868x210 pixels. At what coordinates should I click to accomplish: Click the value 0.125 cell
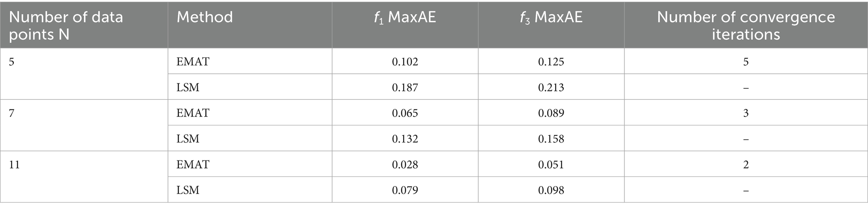click(x=551, y=61)
